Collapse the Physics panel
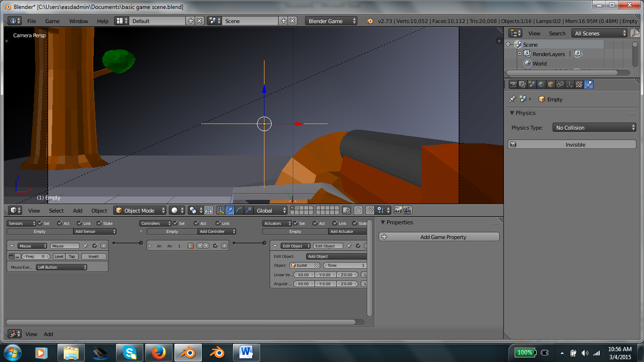This screenshot has height=362, width=644. pyautogui.click(x=512, y=113)
